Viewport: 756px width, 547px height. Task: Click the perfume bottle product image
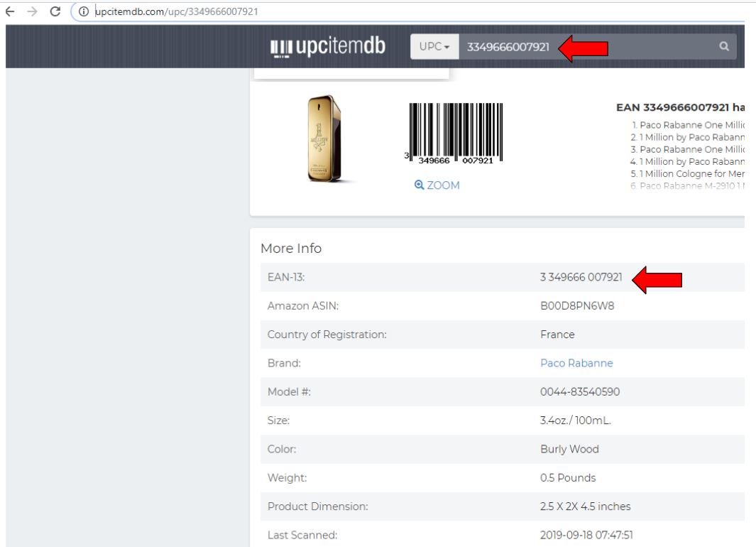tap(324, 140)
